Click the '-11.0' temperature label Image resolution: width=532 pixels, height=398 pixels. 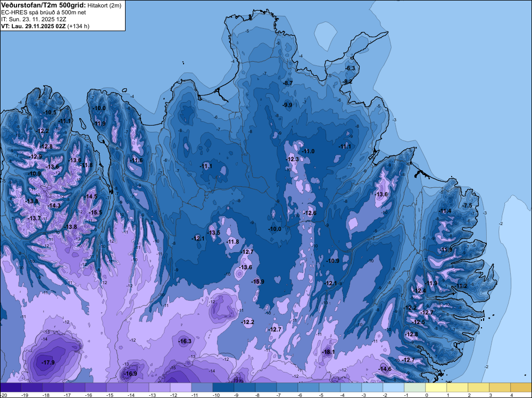pyautogui.click(x=308, y=151)
